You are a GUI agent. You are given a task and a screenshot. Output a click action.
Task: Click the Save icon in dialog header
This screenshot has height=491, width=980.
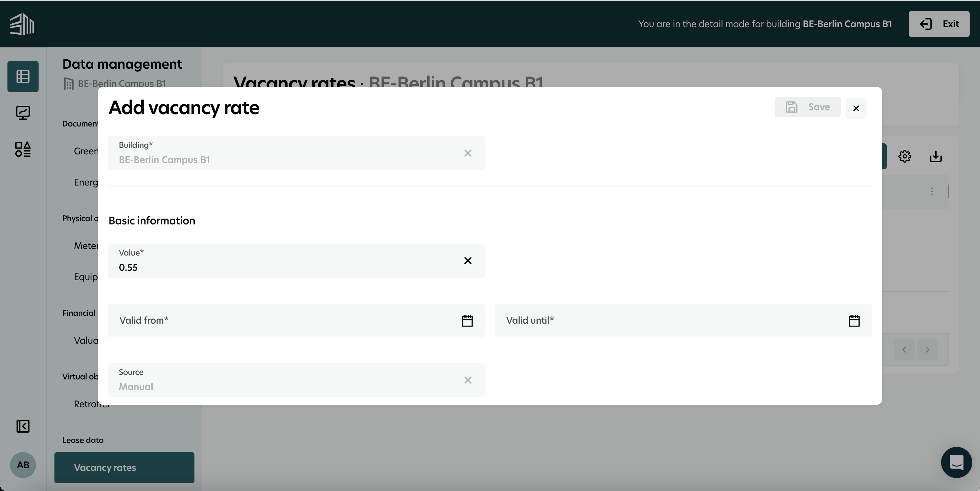pos(792,107)
